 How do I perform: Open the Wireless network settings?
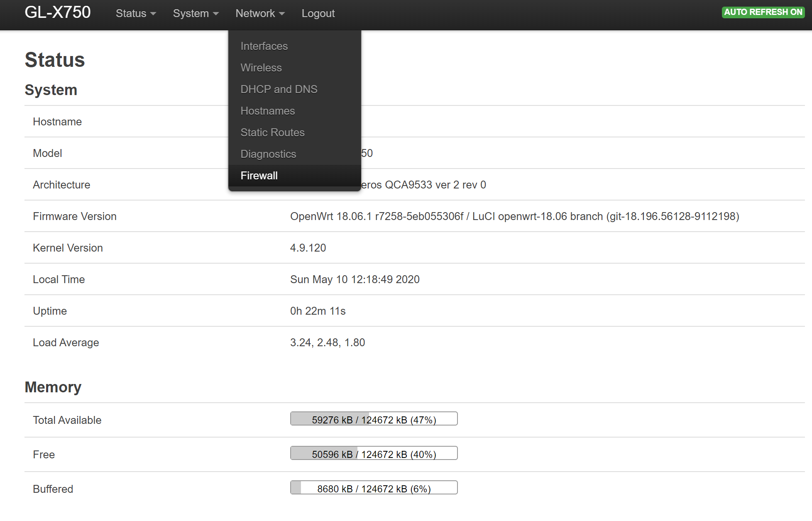[x=260, y=68]
